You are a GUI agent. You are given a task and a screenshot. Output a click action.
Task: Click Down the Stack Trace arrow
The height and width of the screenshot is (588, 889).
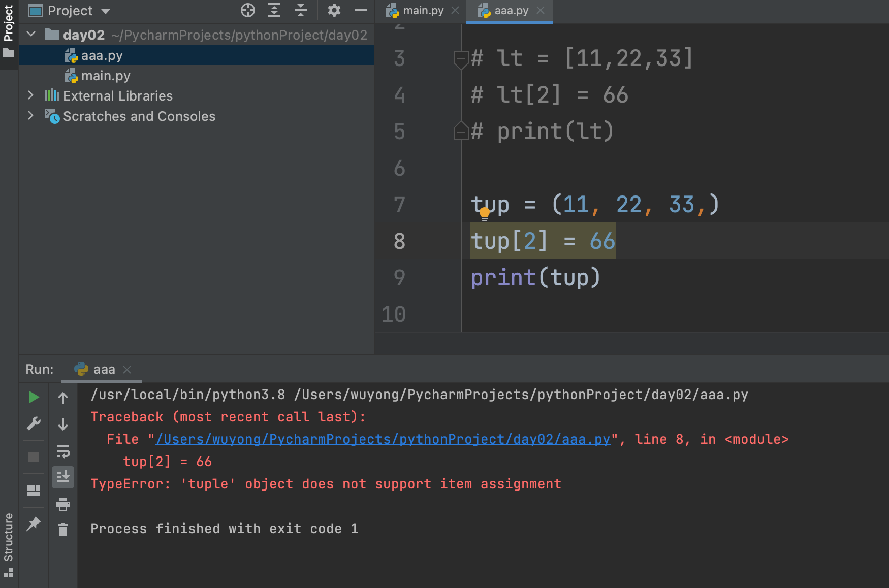(x=63, y=424)
